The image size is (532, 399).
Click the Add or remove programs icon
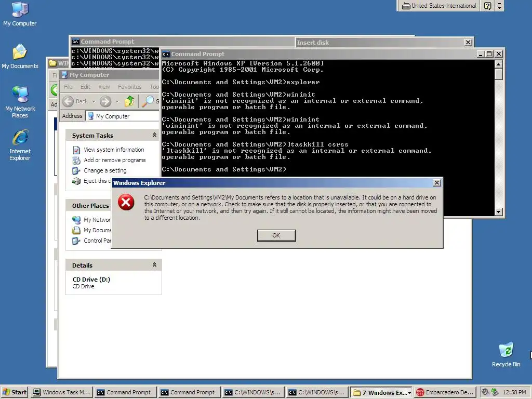click(76, 160)
